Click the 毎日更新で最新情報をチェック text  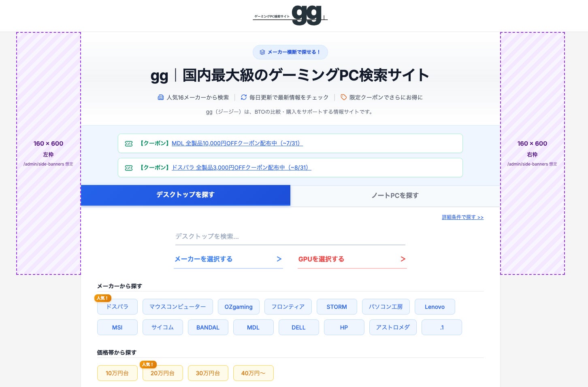289,97
